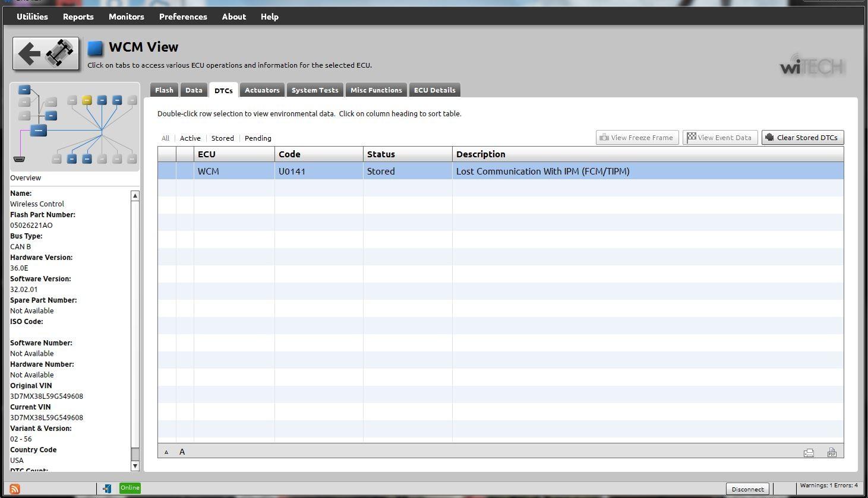Click the RSS feed icon in status bar
Screen dimensions: 868x498
tap(15, 489)
